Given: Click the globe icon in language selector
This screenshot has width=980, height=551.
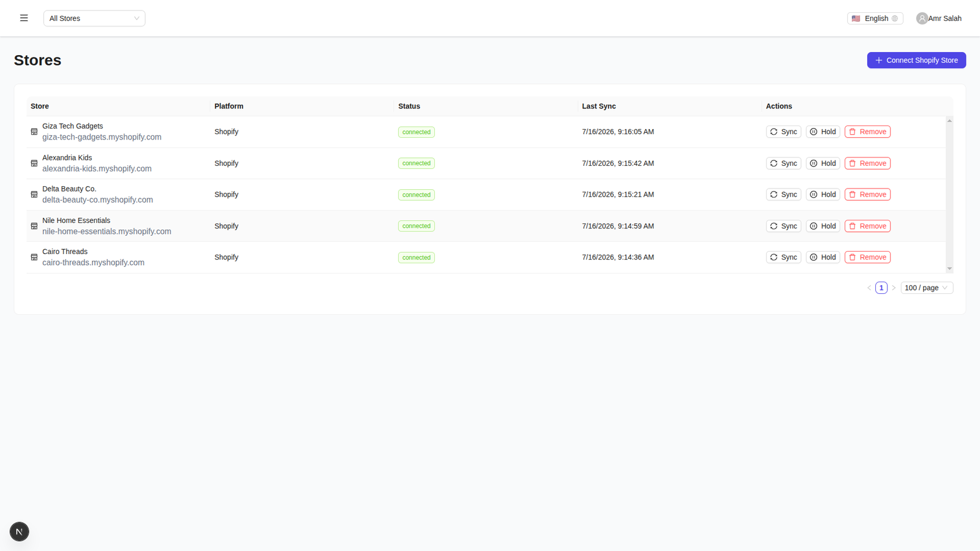Looking at the screenshot, I should click(x=895, y=18).
